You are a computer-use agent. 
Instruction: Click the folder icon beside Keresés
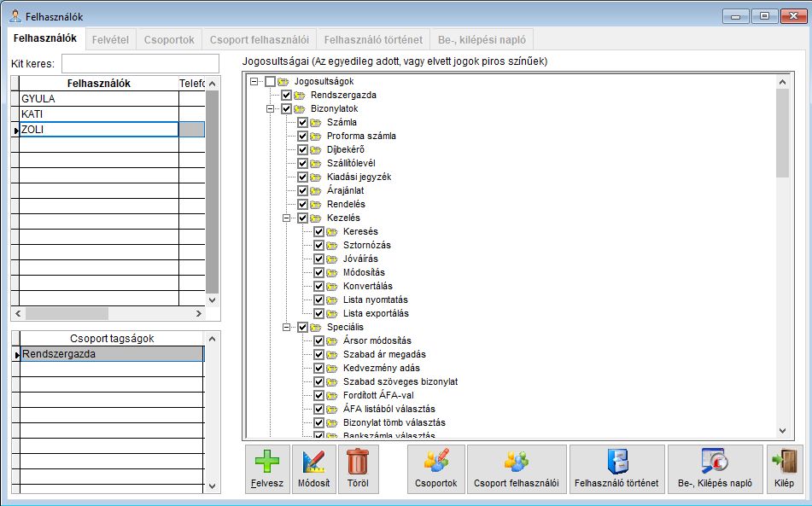tap(332, 232)
